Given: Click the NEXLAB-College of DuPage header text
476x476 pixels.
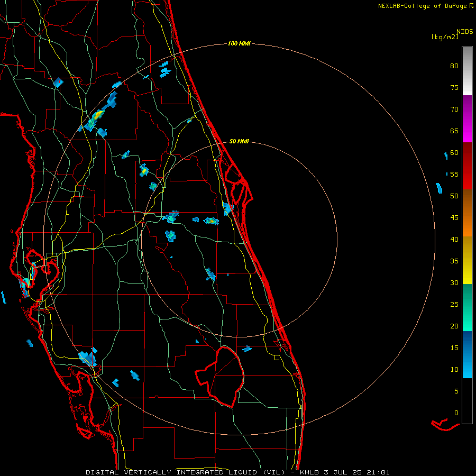Looking at the screenshot, I should (x=423, y=6).
